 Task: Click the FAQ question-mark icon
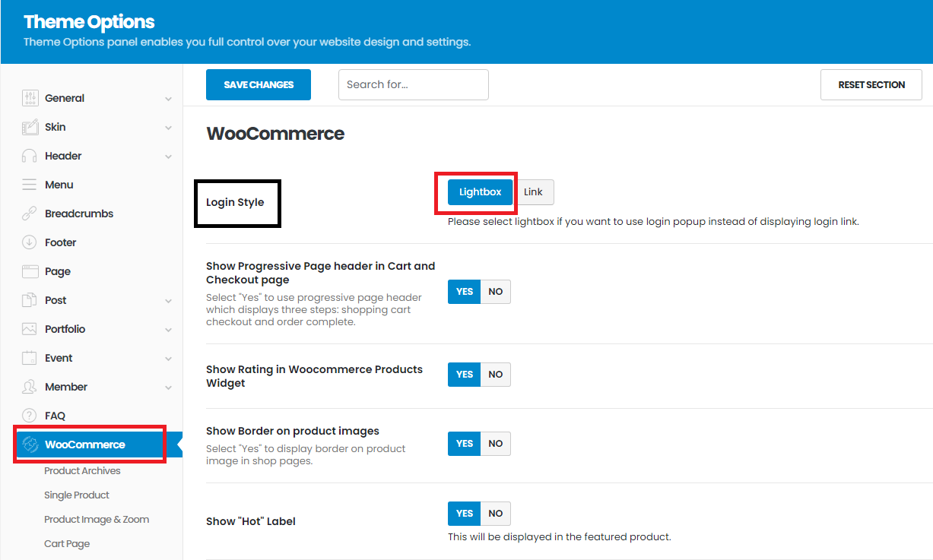click(30, 416)
